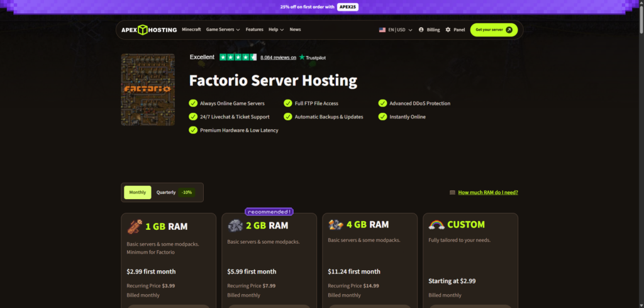Screen dimensions: 644x308
Task: Click the checkmark beside Advanced DDoS Protection
Action: point(382,103)
